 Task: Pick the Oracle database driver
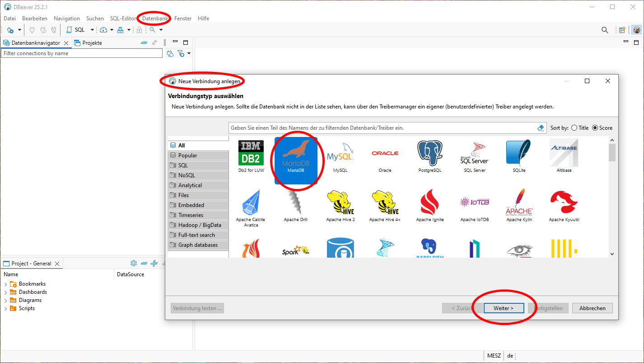(x=385, y=154)
